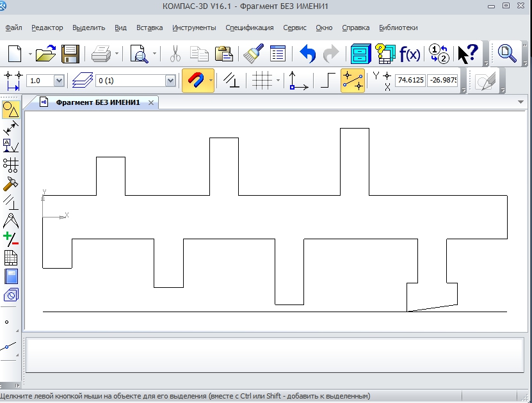Undo last action with the blue arrow

point(308,54)
